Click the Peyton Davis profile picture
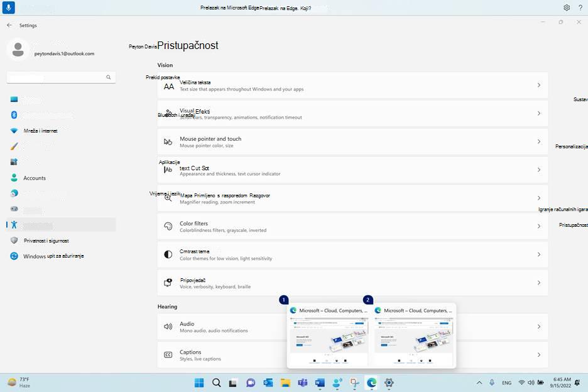 (x=18, y=50)
